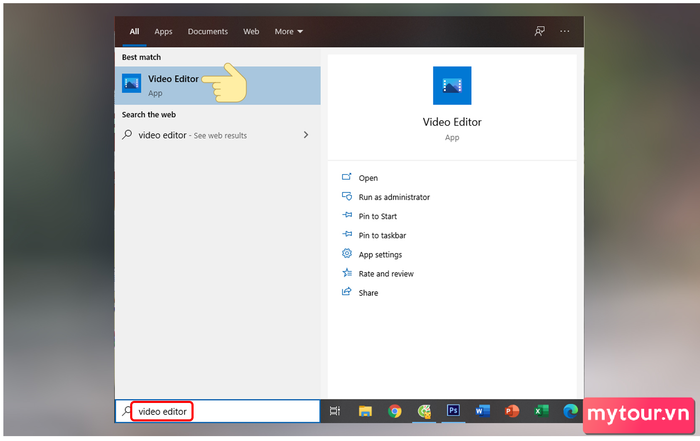Switch to the All tab
The width and height of the screenshot is (700, 441).
pyautogui.click(x=134, y=31)
